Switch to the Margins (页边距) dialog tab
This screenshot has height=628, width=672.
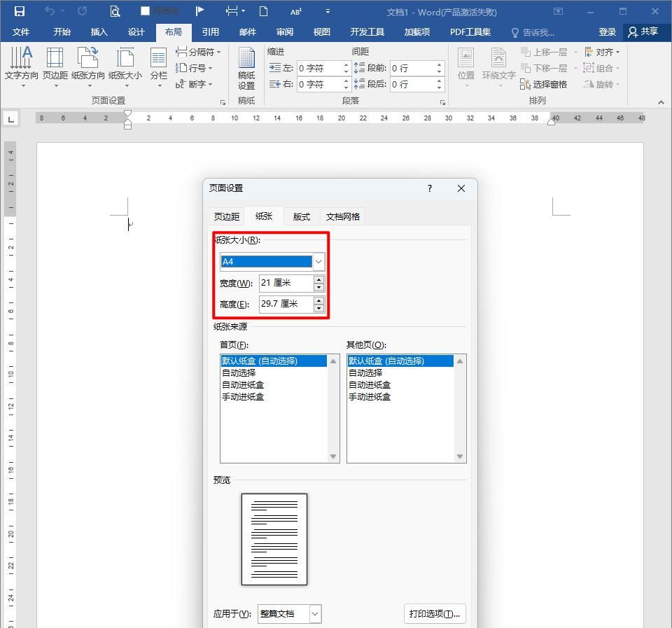click(x=227, y=216)
